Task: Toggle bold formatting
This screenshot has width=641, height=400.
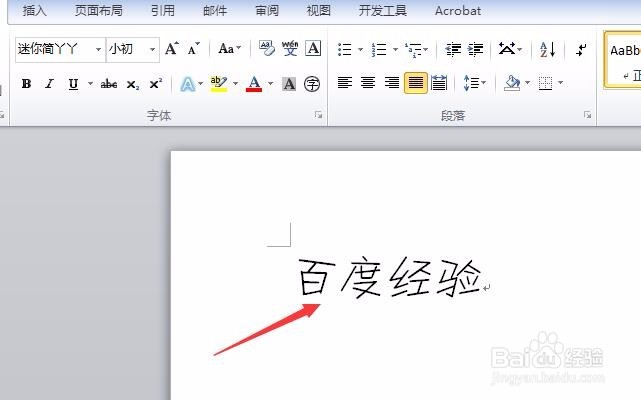Action: click(x=27, y=84)
